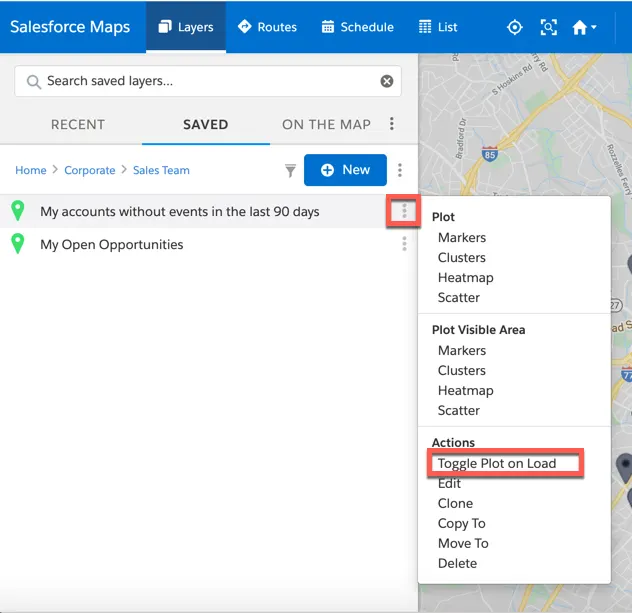
Task: Switch to the RECENT tab
Action: tap(78, 125)
